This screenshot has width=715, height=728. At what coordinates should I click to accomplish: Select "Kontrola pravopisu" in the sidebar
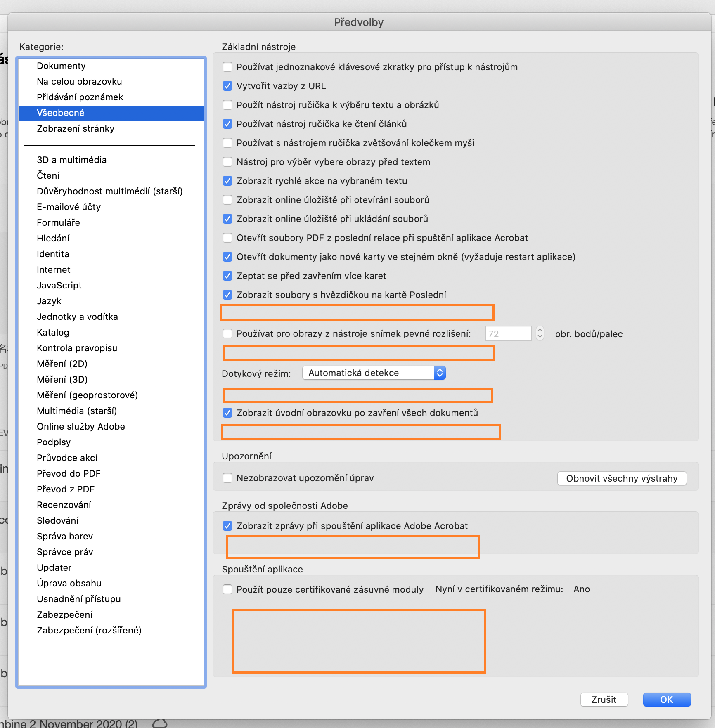point(76,348)
